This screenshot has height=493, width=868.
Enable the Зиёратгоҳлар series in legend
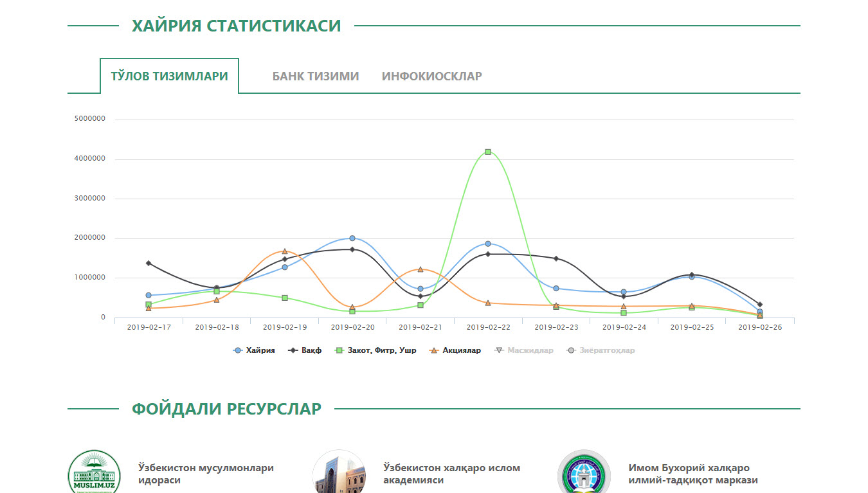click(601, 350)
